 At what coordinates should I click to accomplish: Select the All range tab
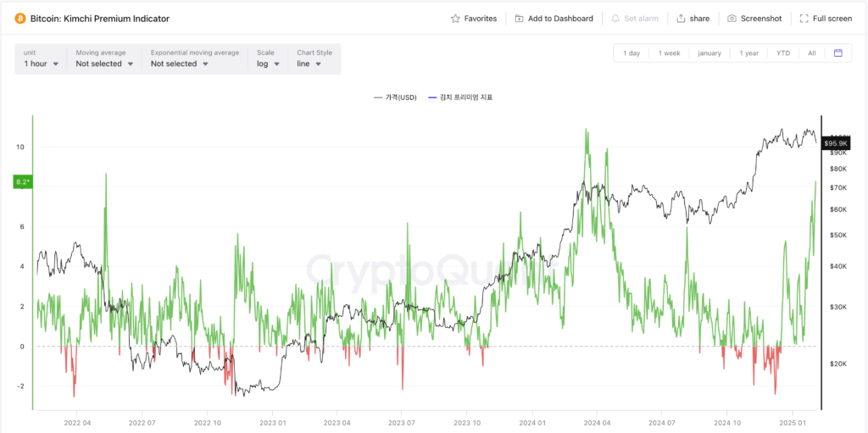[811, 53]
